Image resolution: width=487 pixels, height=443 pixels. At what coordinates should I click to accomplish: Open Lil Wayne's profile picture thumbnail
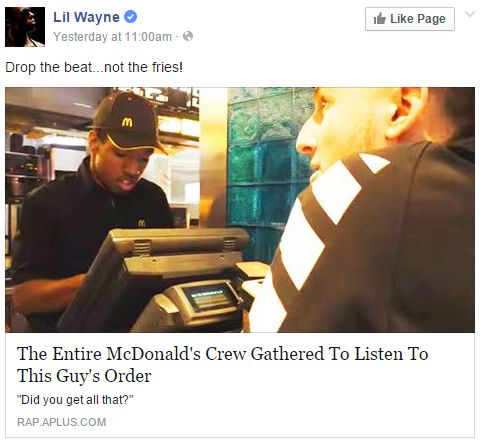click(x=25, y=27)
